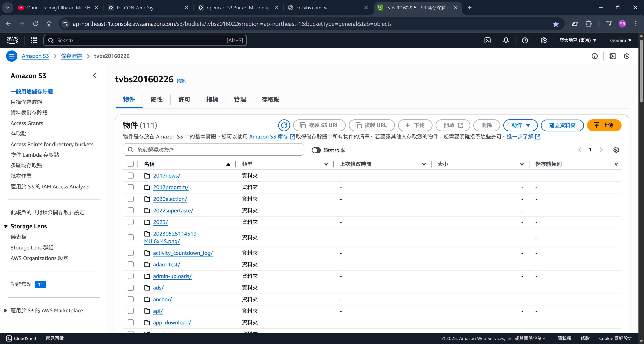Screen dimensions: 644x344
Task: Check the admin-uploads/ folder checkbox
Action: 130,276
